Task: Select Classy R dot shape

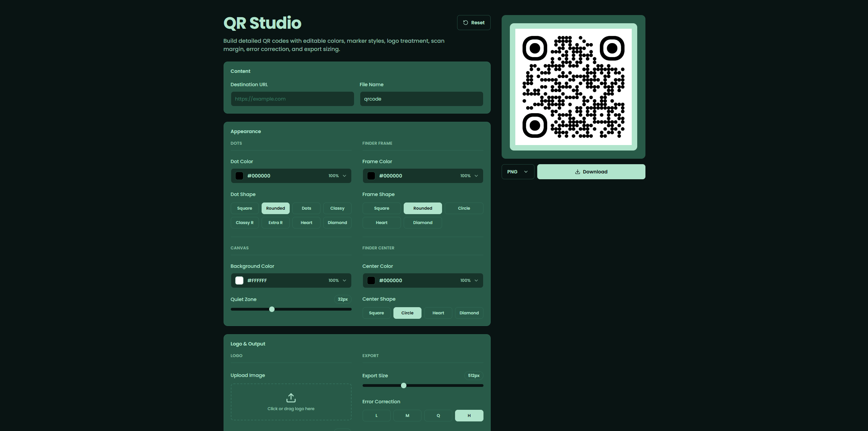Action: (244, 223)
